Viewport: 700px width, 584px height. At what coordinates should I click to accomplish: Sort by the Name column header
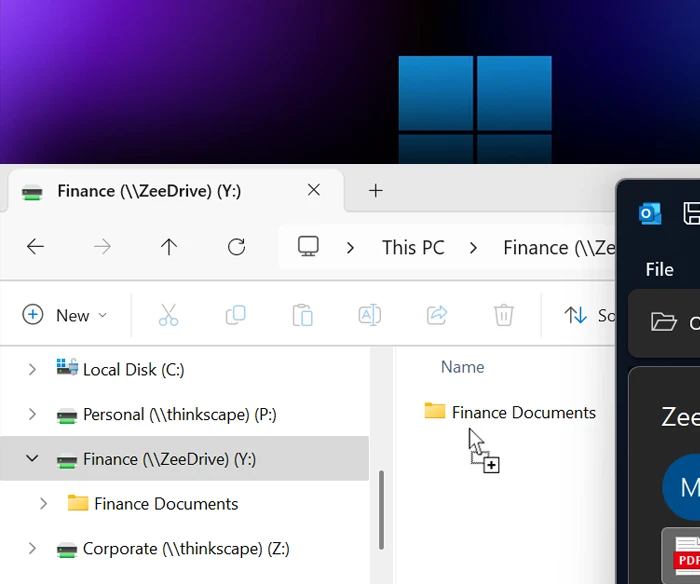[x=462, y=367]
